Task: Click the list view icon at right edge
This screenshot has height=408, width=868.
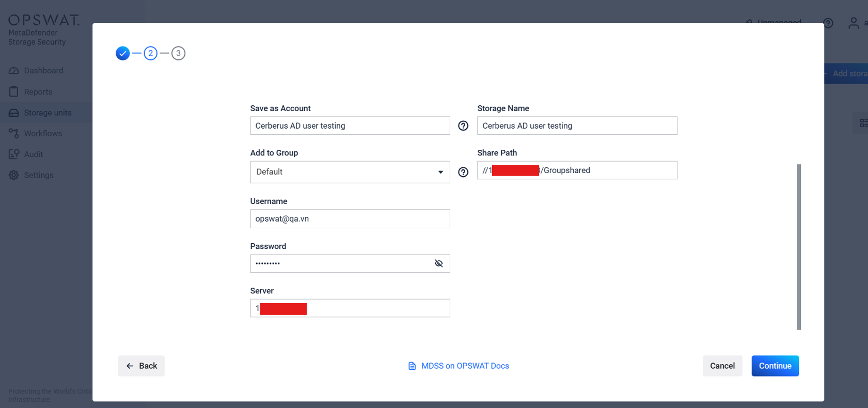Action: click(x=863, y=123)
